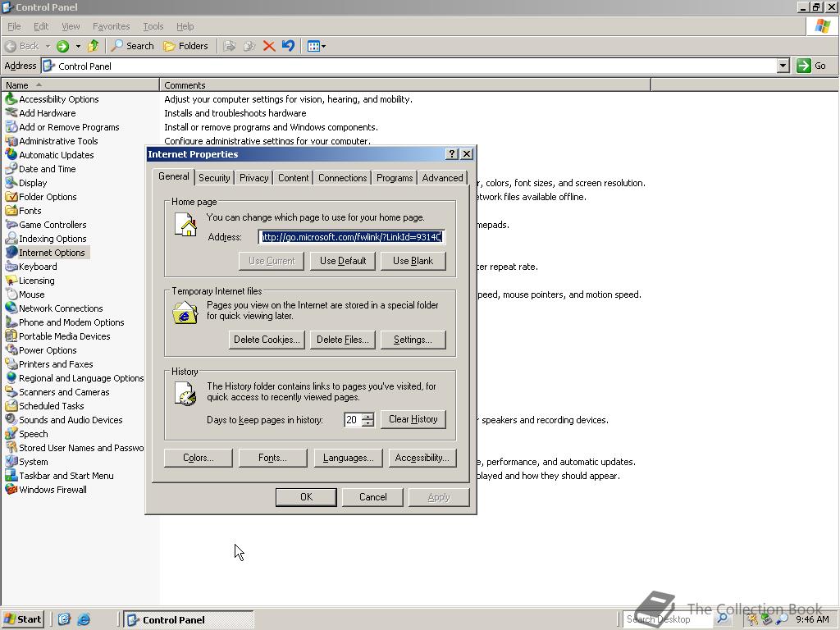This screenshot has height=630, width=840.
Task: Switch to the Privacy tab
Action: (254, 178)
